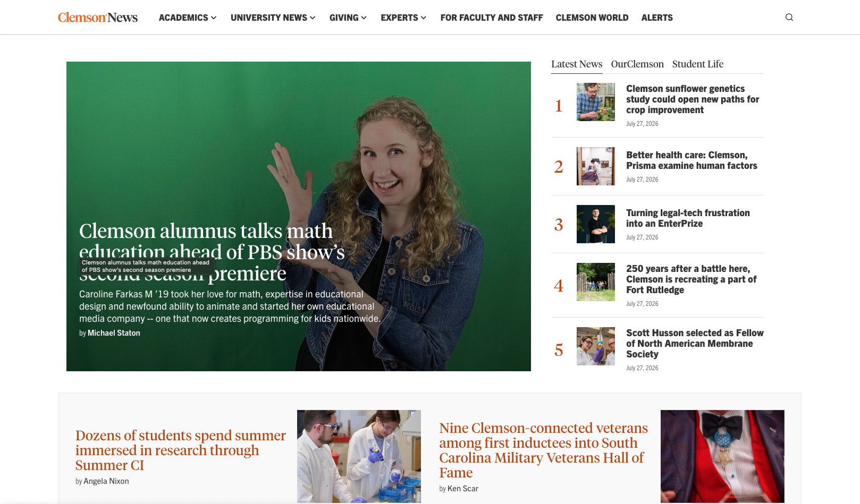
Task: Open Dozens of students Summer CI story
Action: [181, 450]
